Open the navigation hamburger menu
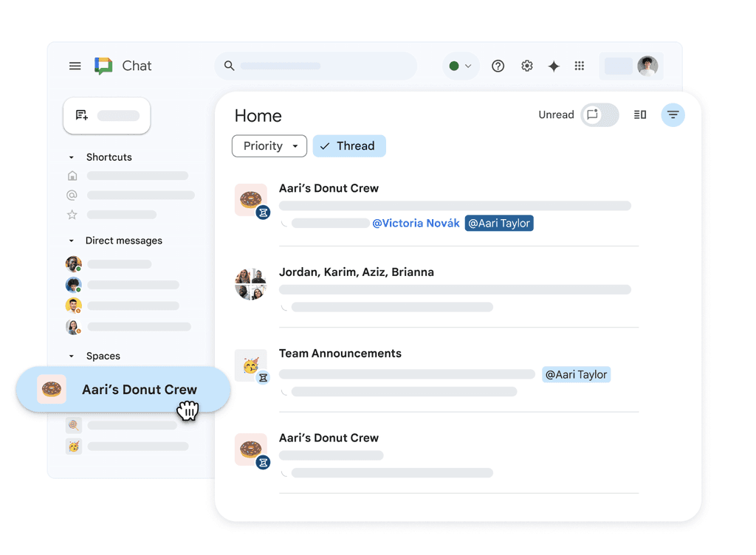 pyautogui.click(x=75, y=66)
